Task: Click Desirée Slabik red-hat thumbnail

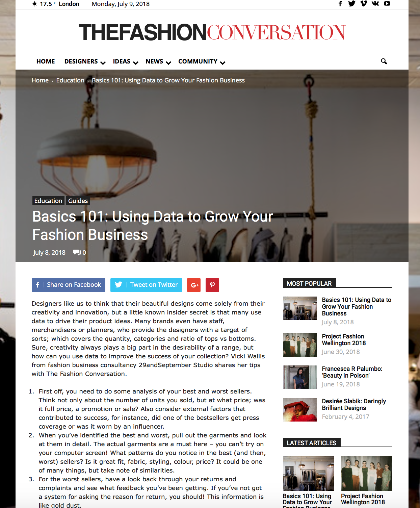Action: click(x=300, y=410)
